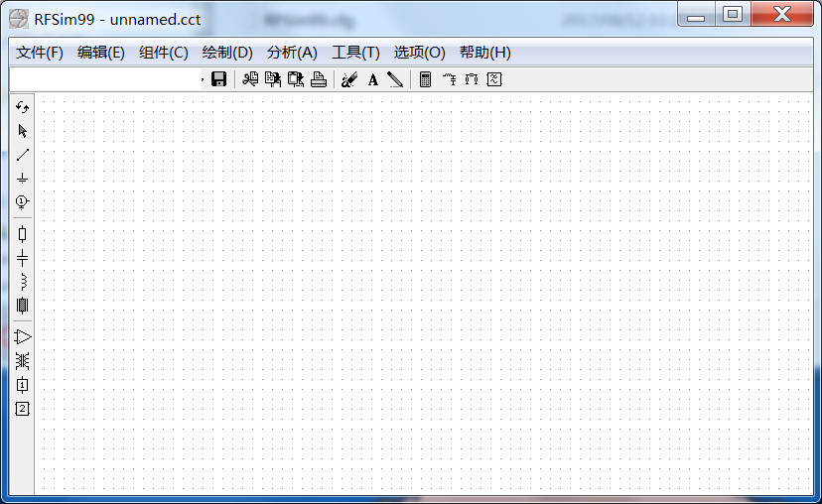Open the 绘制(D) menu
Screen dimensions: 822x504
tap(227, 53)
